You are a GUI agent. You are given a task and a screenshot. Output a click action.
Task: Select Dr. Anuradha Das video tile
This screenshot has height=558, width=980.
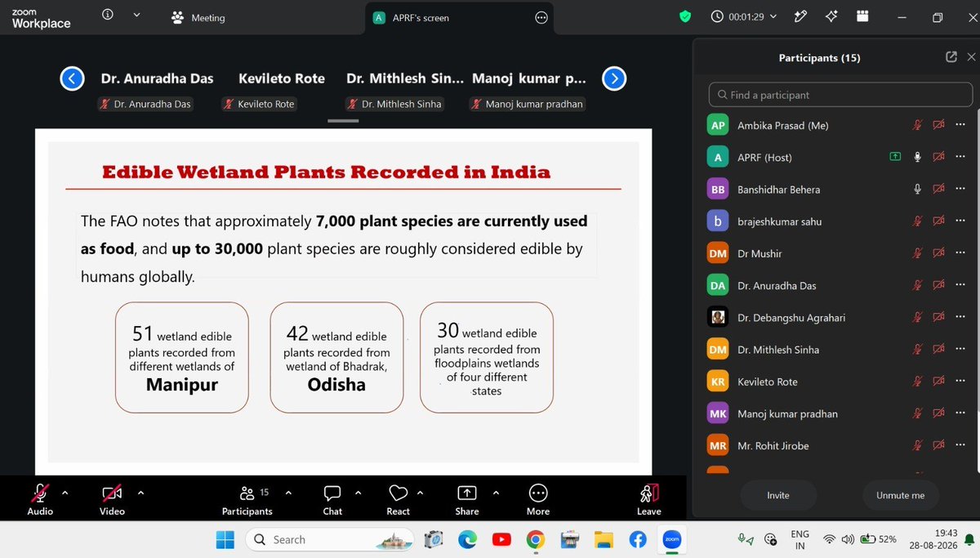point(158,90)
